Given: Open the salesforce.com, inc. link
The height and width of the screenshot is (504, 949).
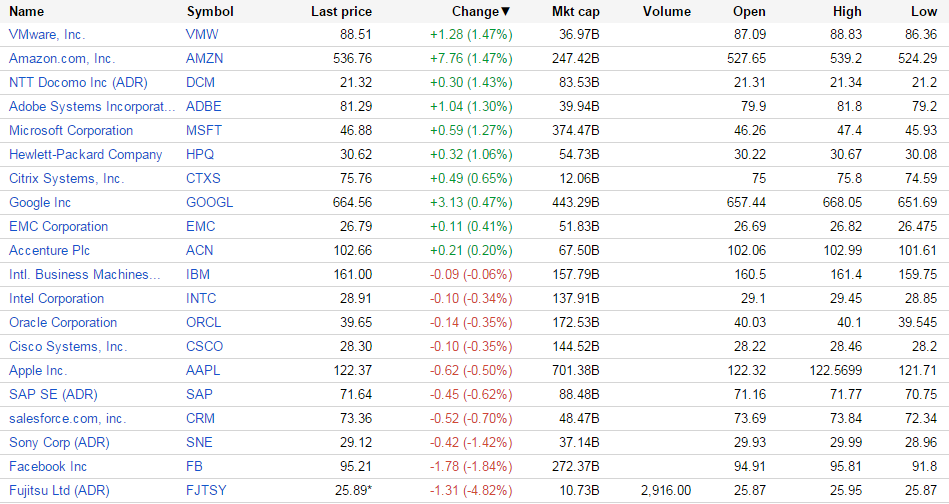Looking at the screenshot, I should click(68, 418).
